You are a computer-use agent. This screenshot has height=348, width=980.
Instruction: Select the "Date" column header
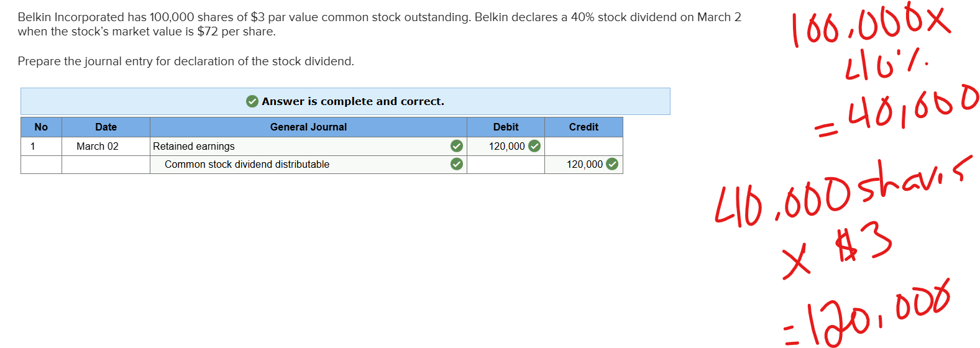tap(106, 127)
